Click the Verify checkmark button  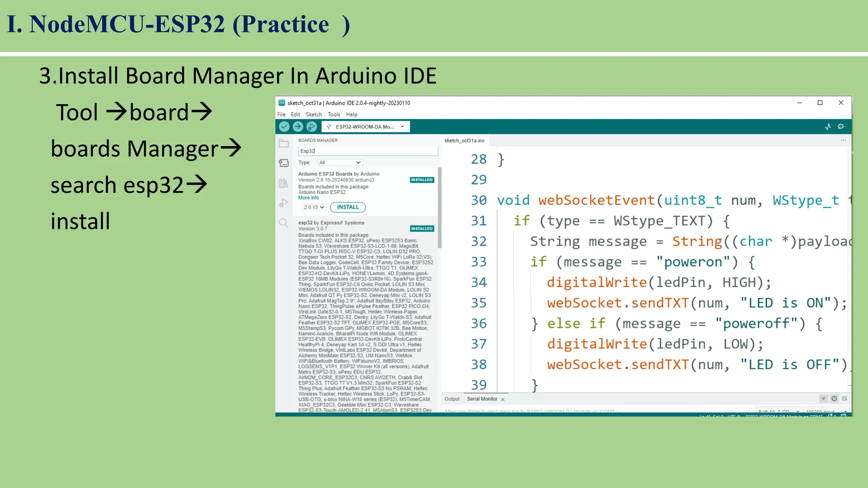284,126
